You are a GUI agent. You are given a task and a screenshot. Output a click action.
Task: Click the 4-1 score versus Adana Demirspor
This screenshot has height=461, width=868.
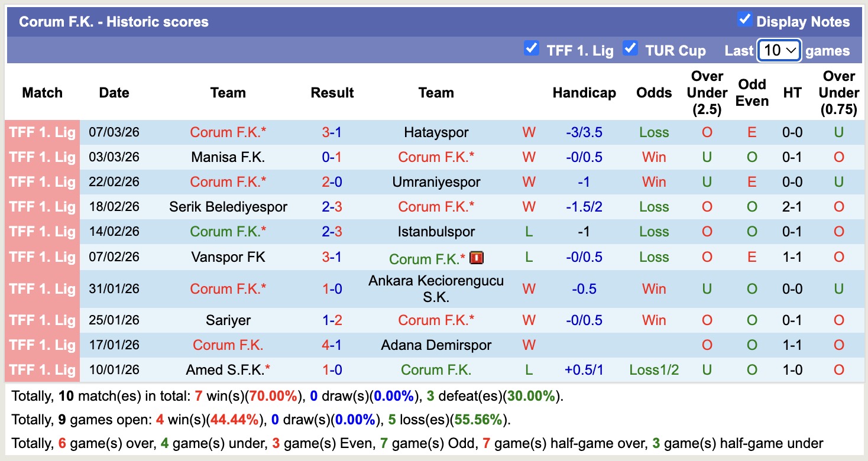pyautogui.click(x=332, y=345)
